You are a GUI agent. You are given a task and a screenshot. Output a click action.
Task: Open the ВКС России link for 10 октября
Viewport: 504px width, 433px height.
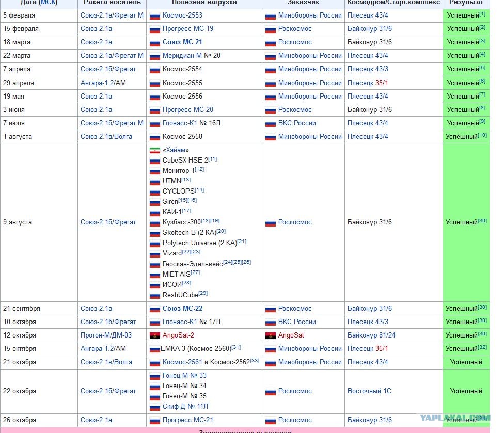pyautogui.click(x=297, y=322)
